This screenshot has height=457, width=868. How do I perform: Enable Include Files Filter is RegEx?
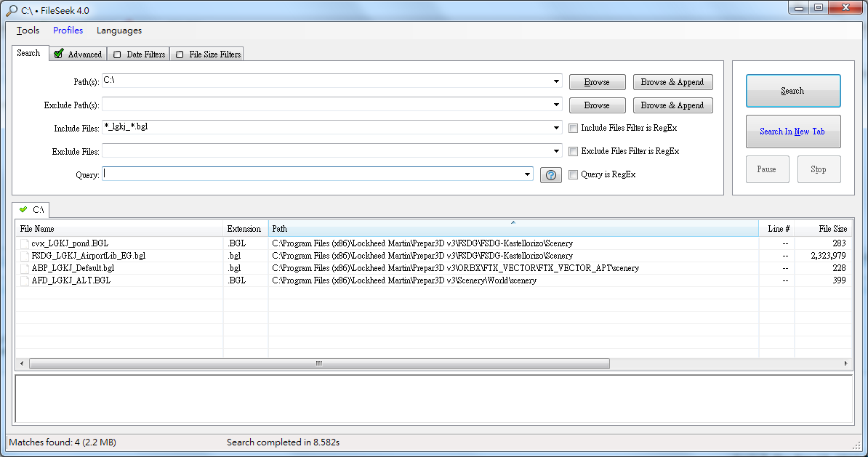pos(574,128)
